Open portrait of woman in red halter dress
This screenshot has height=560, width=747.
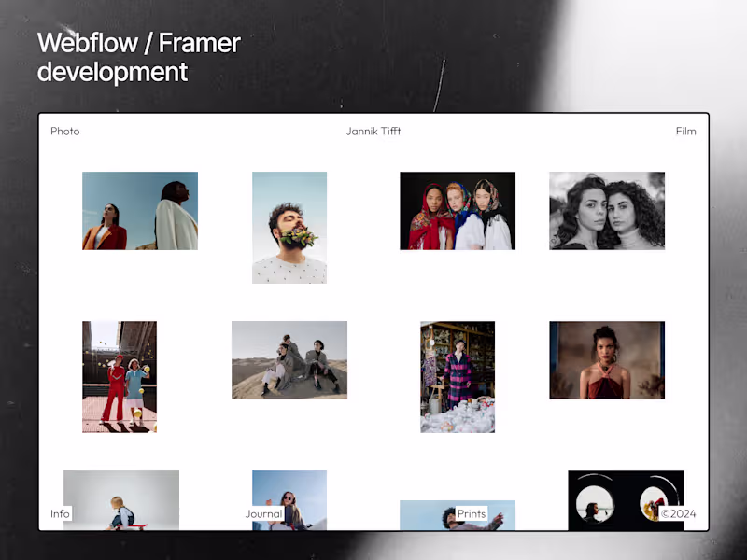coord(607,360)
